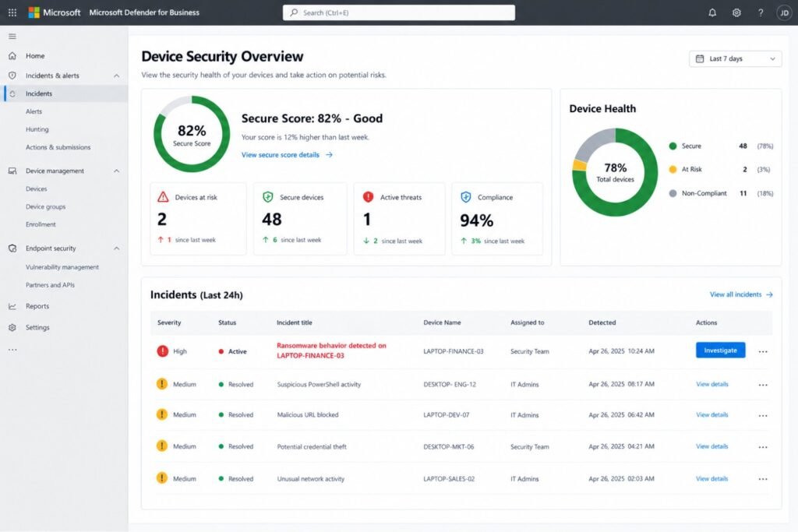Click LAPTOP-FINANCE-03 device name cell
The width and height of the screenshot is (798, 532).
[x=454, y=351]
